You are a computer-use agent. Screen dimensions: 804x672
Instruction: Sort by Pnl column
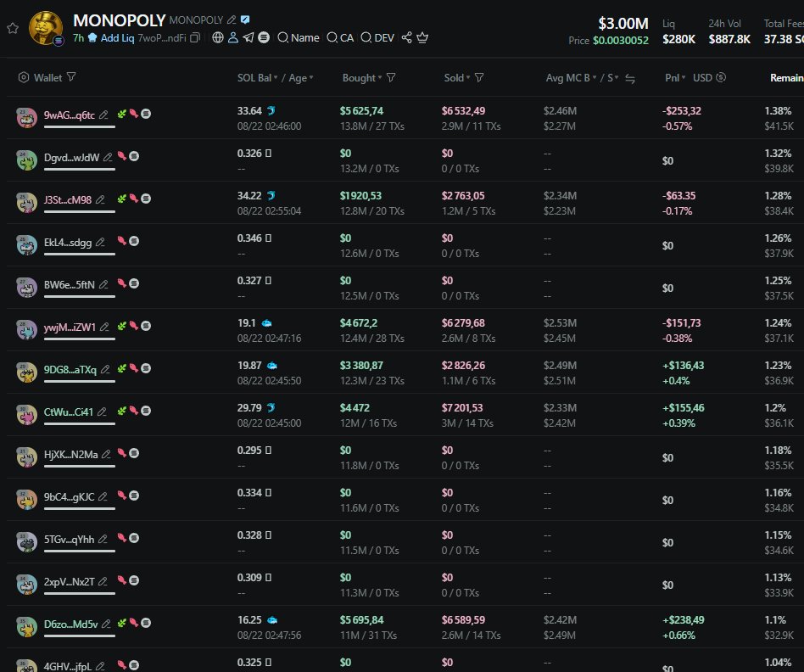[x=675, y=78]
